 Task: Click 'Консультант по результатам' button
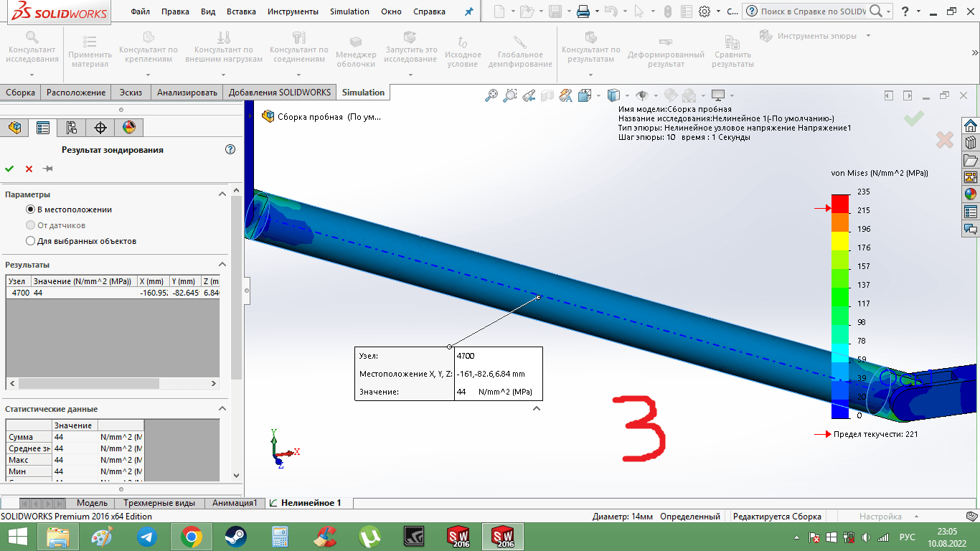[x=590, y=50]
